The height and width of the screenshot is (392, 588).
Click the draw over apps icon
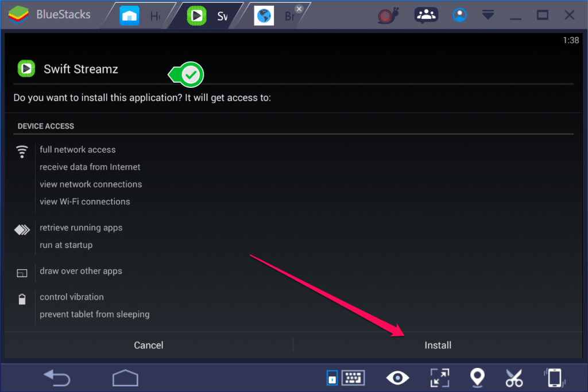(x=22, y=273)
